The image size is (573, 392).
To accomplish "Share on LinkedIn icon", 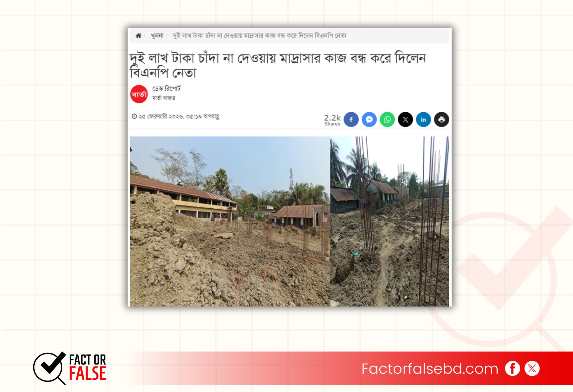I will (423, 119).
